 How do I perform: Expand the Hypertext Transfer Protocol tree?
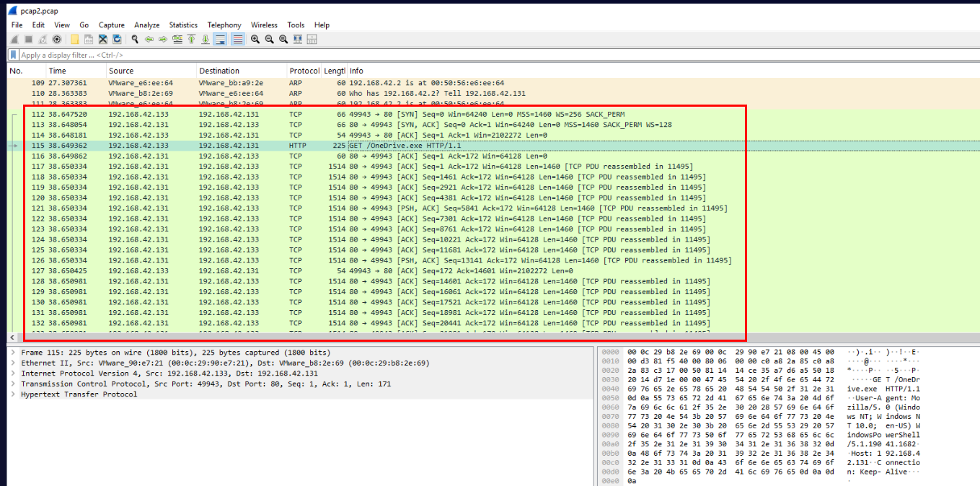pyautogui.click(x=13, y=394)
